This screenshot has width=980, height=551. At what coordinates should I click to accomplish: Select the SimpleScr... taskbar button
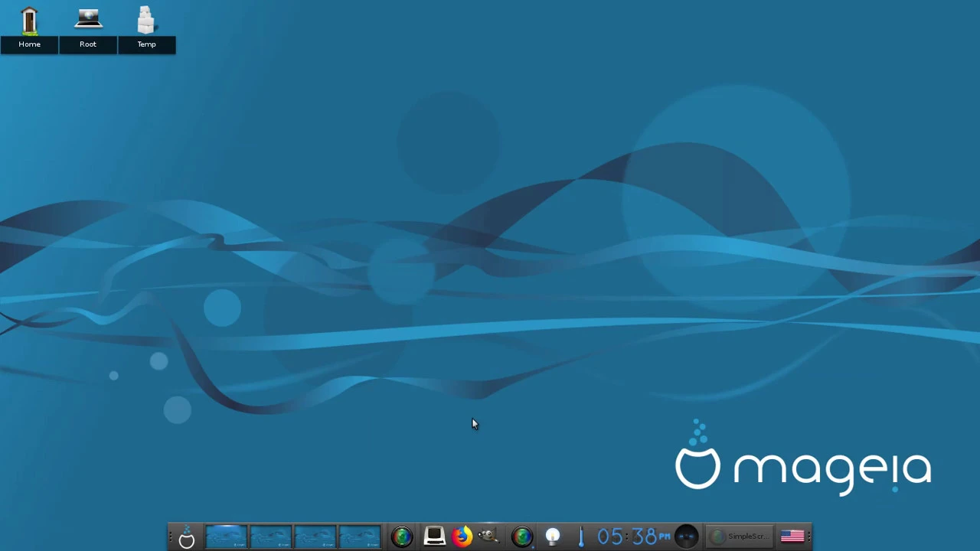[739, 537]
